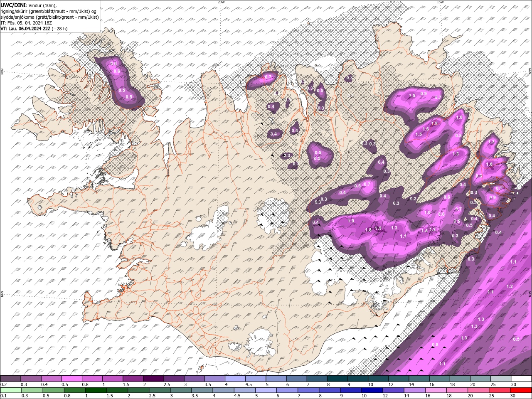Pick upper legend swatch between 0.2 and 0.3
Image resolution: width=532 pixels, height=399 pixels.
10,379
